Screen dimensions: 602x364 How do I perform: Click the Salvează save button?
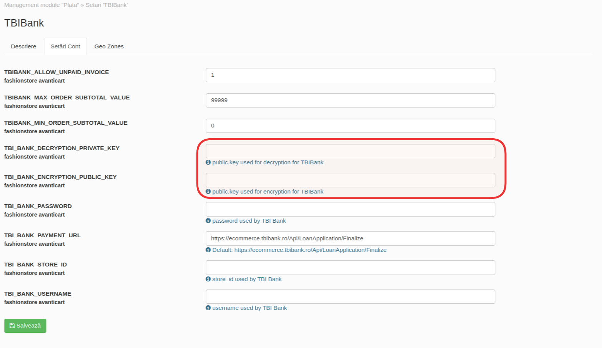pyautogui.click(x=25, y=326)
